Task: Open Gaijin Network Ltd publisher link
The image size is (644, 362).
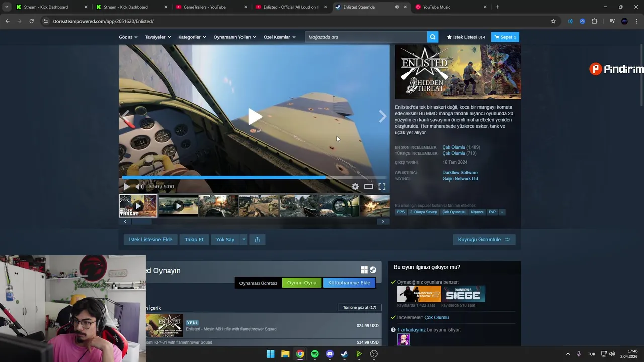Action: click(x=460, y=178)
